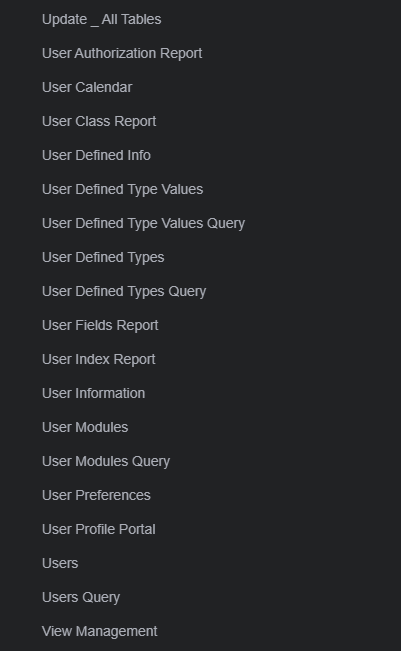This screenshot has height=651, width=401.
Task: Open User Defined Types Query
Action: point(124,292)
